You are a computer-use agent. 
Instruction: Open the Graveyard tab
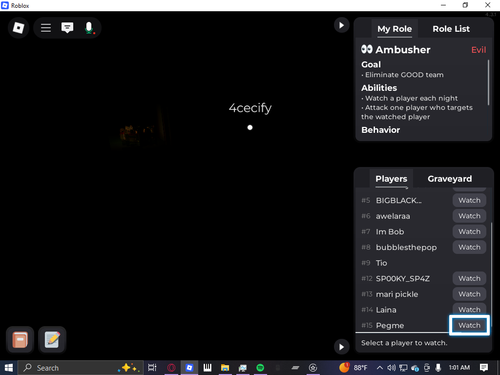[450, 179]
